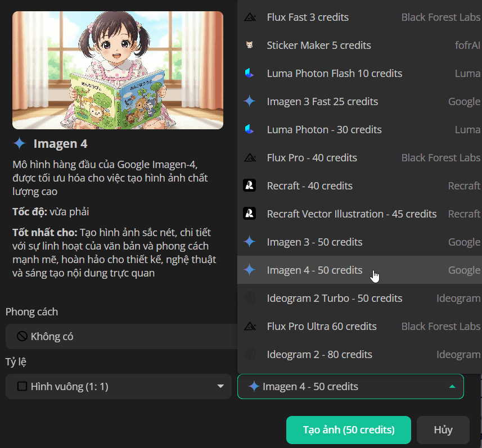The image size is (482, 448).
Task: Collapse the Imagen 4 model selector
Action: point(350,386)
